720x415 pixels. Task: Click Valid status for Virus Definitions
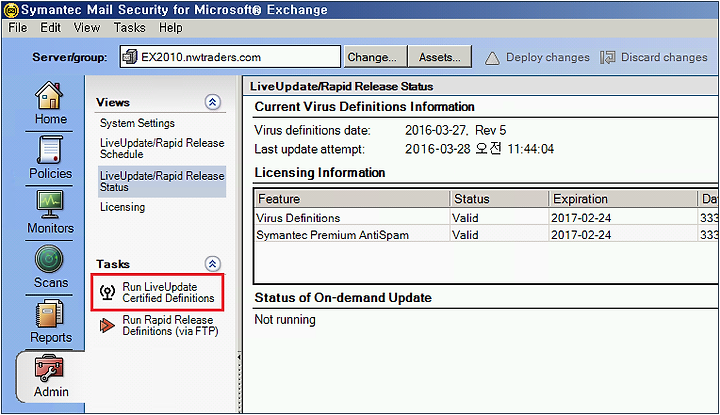coord(465,218)
